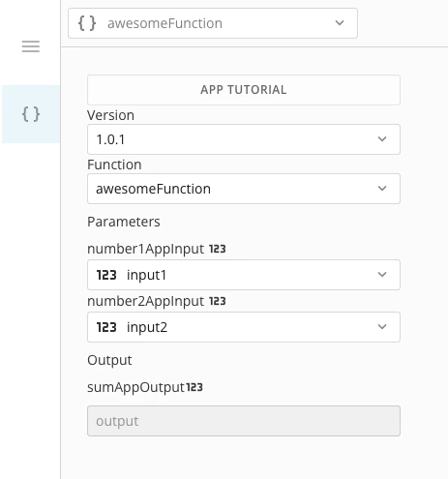
Task: Click the 123 icon inside input1 field
Action: 106,275
